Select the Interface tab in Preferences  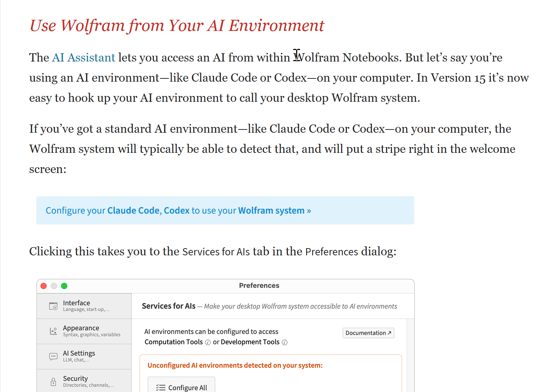[84, 306]
